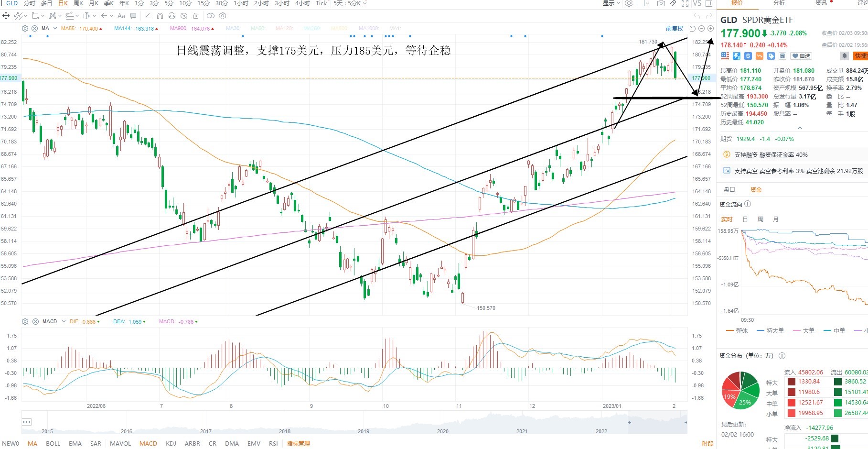
Task: Toggle the MA900 line visibility
Action: point(192,29)
